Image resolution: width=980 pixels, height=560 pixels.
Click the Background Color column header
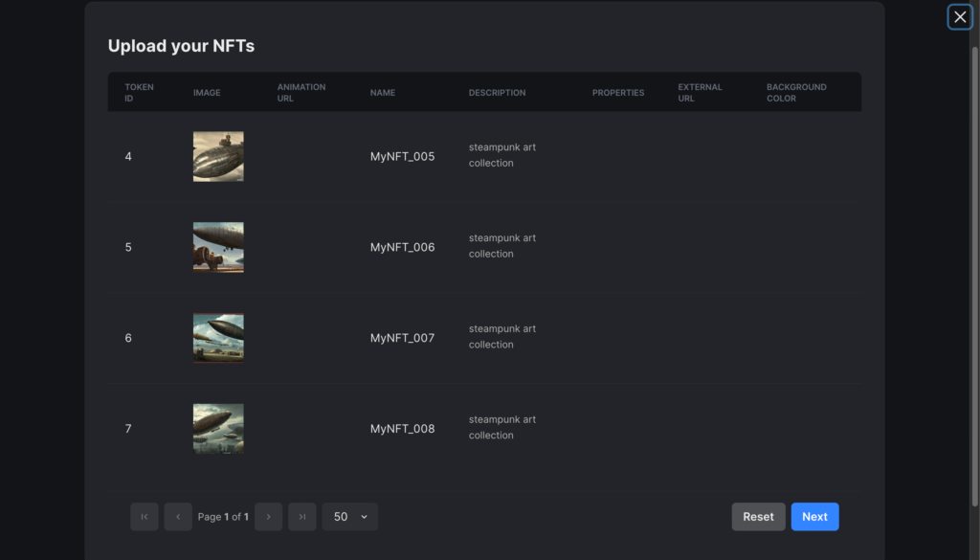click(x=796, y=93)
